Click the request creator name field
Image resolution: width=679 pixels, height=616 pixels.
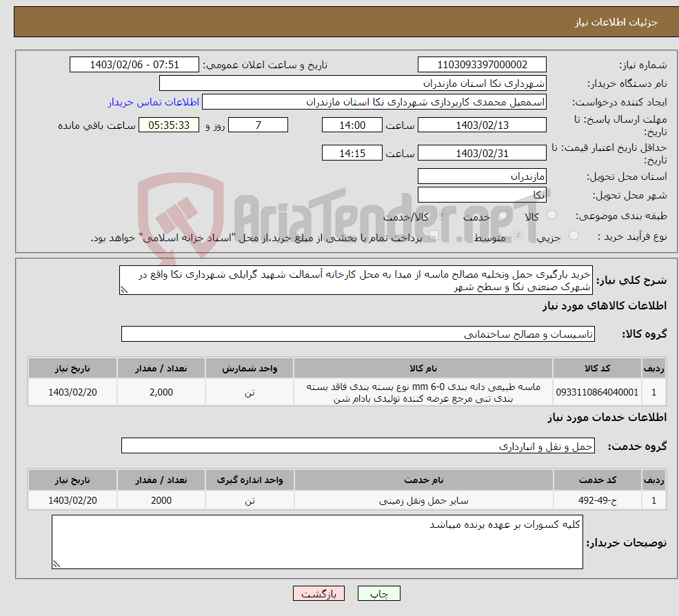tap(374, 102)
